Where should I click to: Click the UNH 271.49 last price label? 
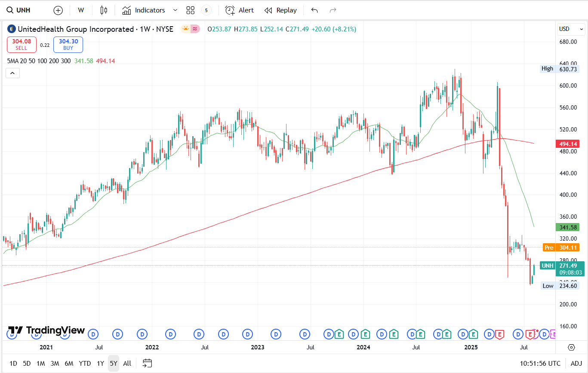[562, 269]
